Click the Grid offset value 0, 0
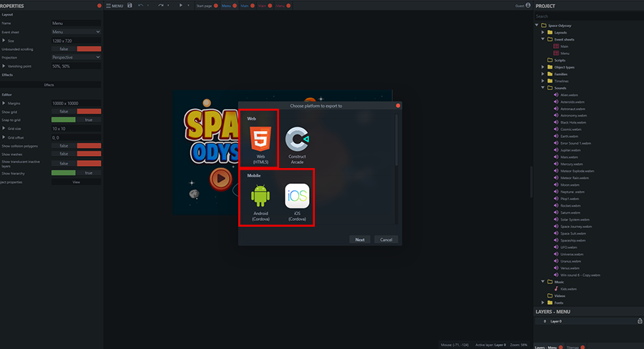This screenshot has height=349, width=644. pyautogui.click(x=76, y=137)
